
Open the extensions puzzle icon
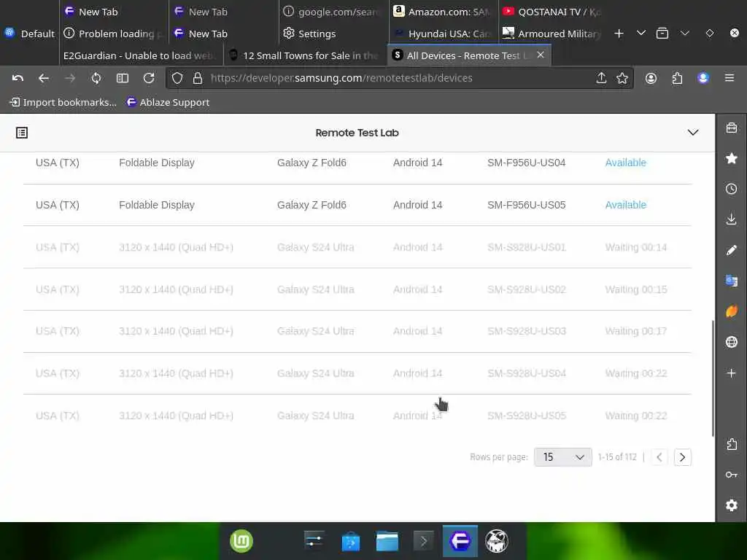(x=677, y=78)
